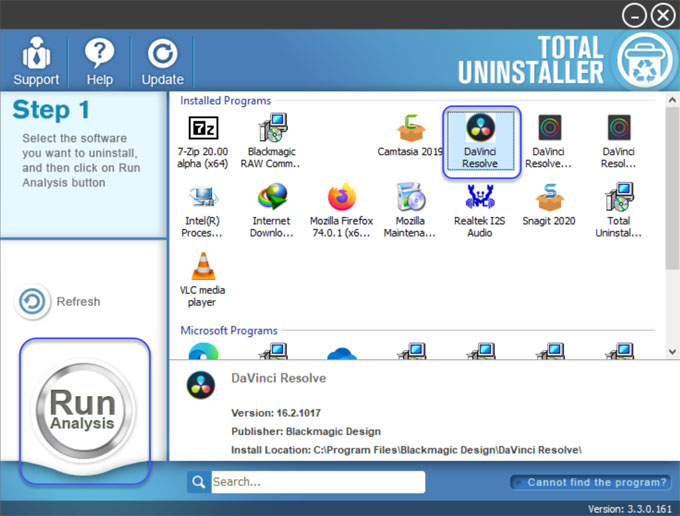Click the Version: 16.2.1017 text

click(276, 413)
